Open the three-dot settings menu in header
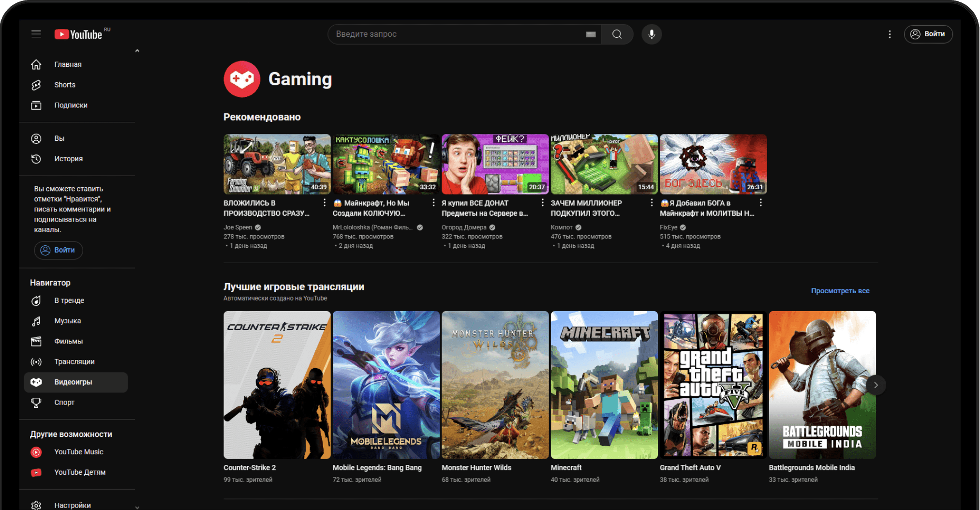980x510 pixels. (x=890, y=34)
